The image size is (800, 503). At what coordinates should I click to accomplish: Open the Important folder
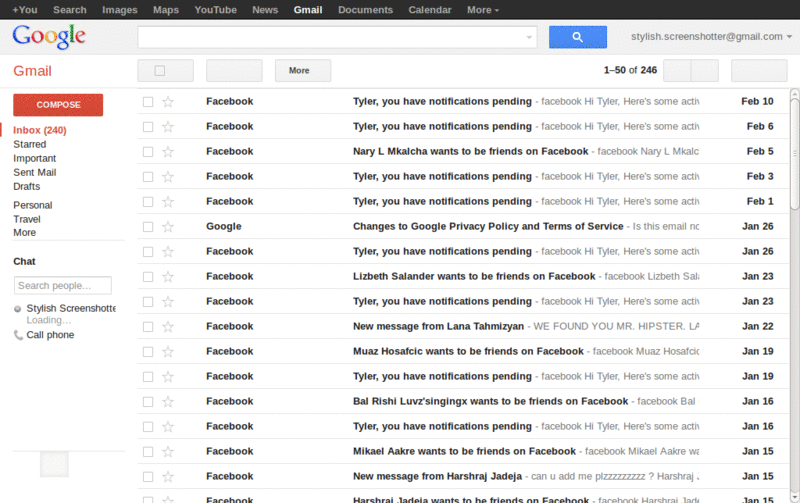click(35, 159)
